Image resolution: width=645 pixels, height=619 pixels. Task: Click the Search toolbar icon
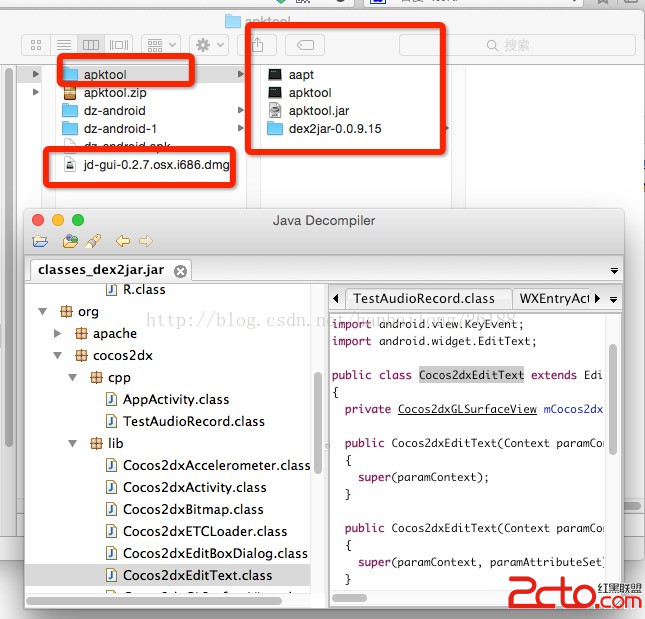click(x=93, y=241)
